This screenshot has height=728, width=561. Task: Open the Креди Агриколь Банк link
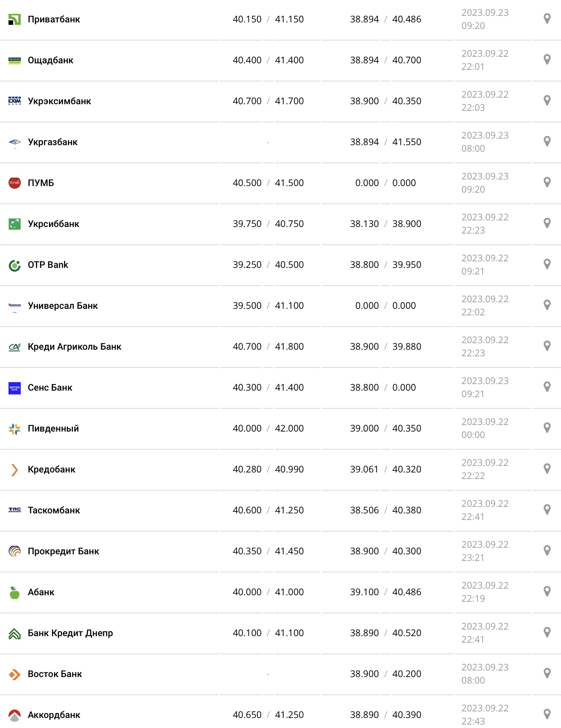pos(74,347)
